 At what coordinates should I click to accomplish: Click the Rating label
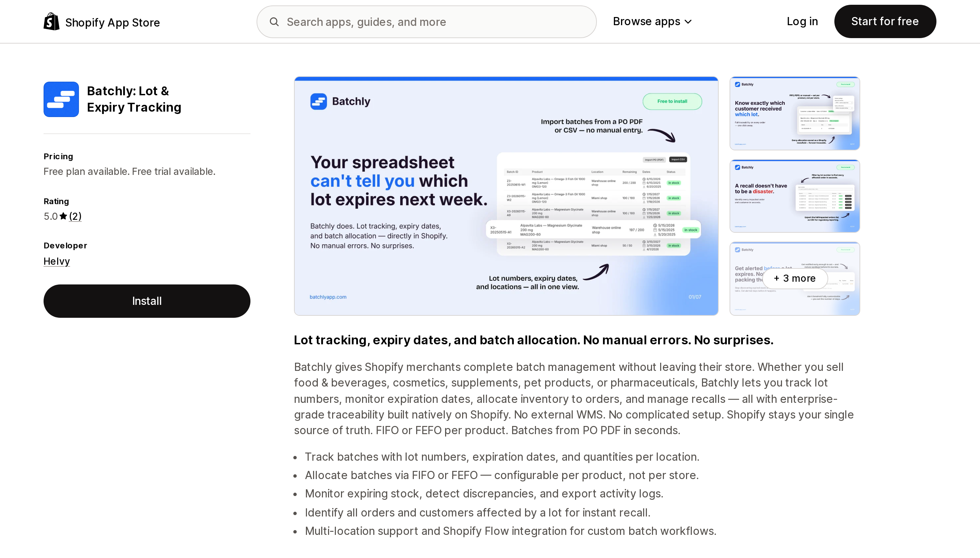click(56, 201)
